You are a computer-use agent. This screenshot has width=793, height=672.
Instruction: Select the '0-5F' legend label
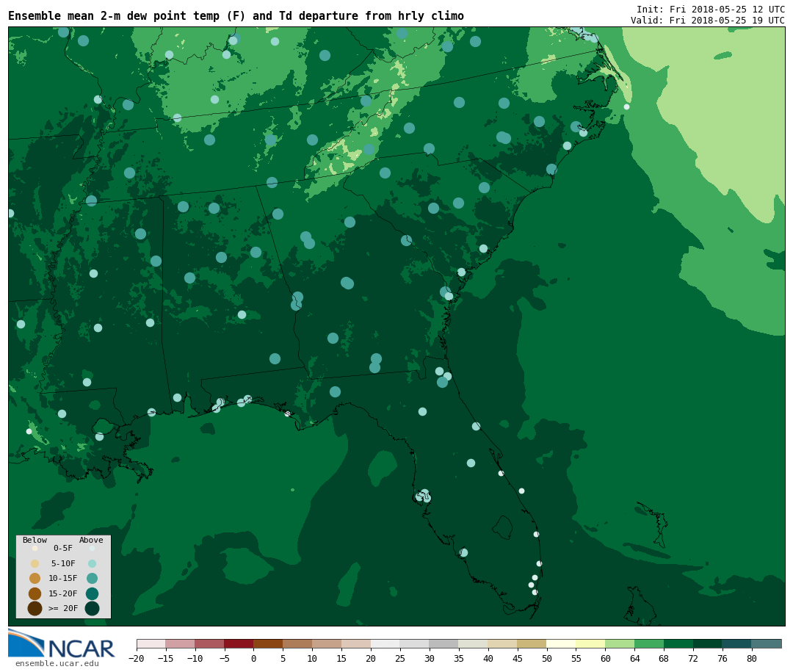click(x=63, y=548)
